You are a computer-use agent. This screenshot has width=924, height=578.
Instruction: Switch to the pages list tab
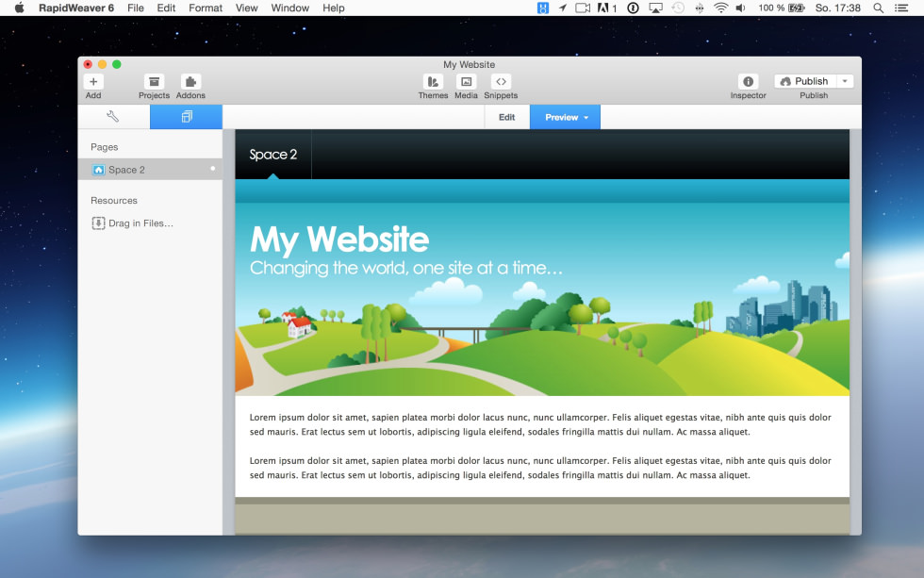tap(187, 117)
